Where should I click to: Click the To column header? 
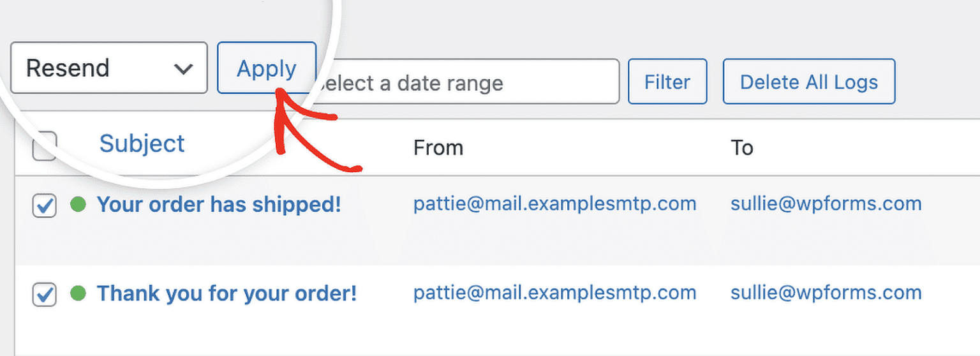tap(742, 148)
